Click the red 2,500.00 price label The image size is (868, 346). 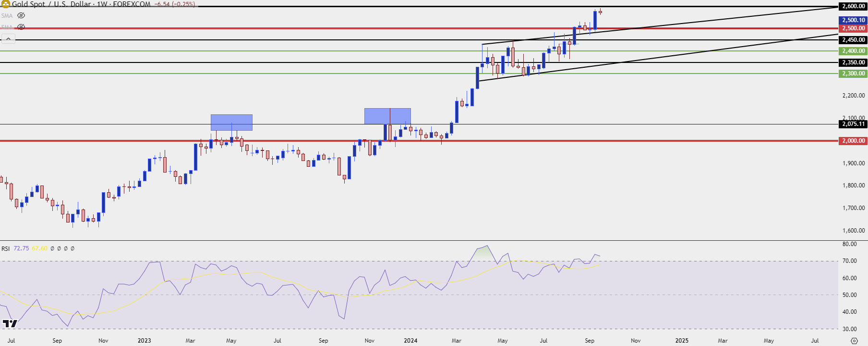[x=853, y=28]
